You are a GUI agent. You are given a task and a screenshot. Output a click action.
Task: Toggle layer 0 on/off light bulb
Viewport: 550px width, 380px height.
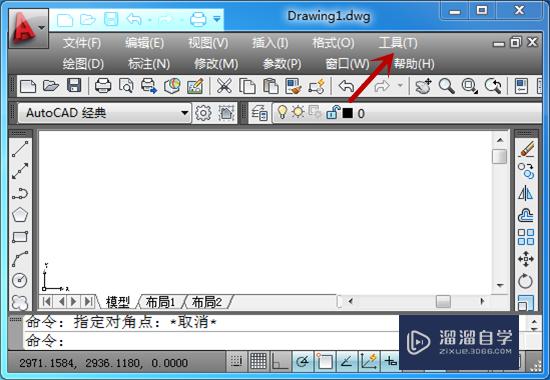point(282,112)
